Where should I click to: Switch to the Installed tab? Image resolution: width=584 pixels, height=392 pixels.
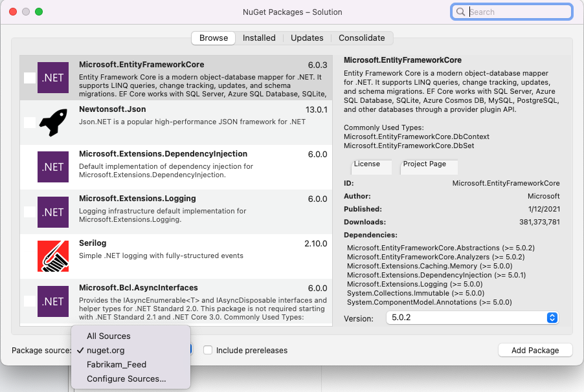pos(259,38)
